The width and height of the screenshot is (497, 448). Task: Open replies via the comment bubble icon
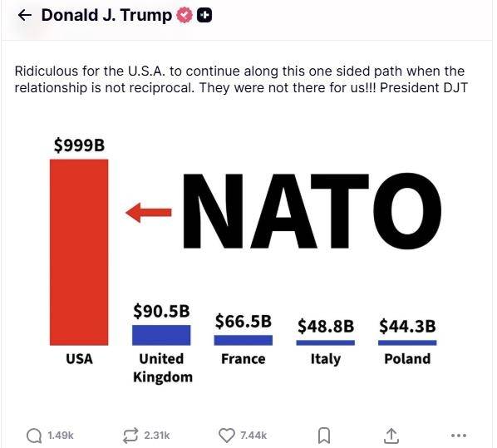[34, 436]
